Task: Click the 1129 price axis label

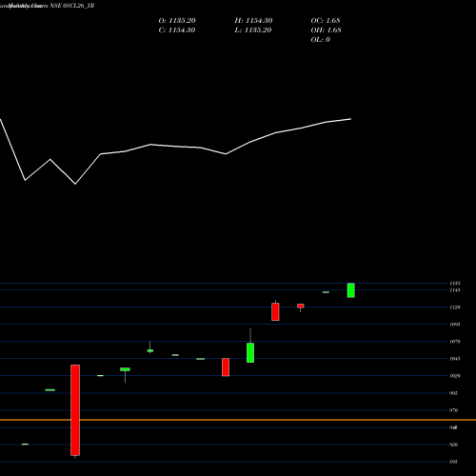Action: pos(455,307)
